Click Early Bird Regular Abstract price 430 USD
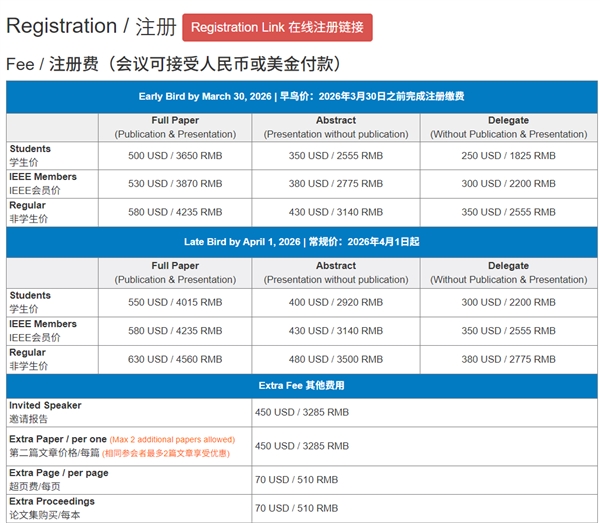The width and height of the screenshot is (600, 523). 336,212
